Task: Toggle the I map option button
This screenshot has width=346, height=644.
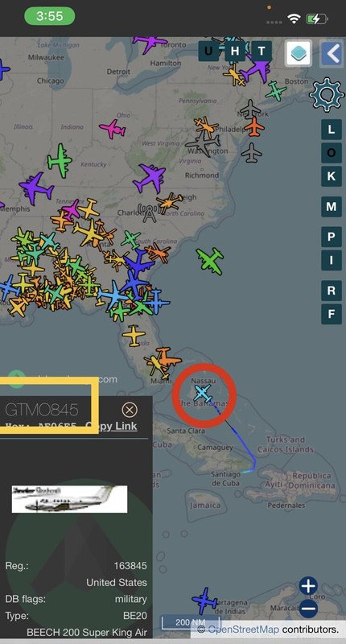Action: tap(332, 260)
